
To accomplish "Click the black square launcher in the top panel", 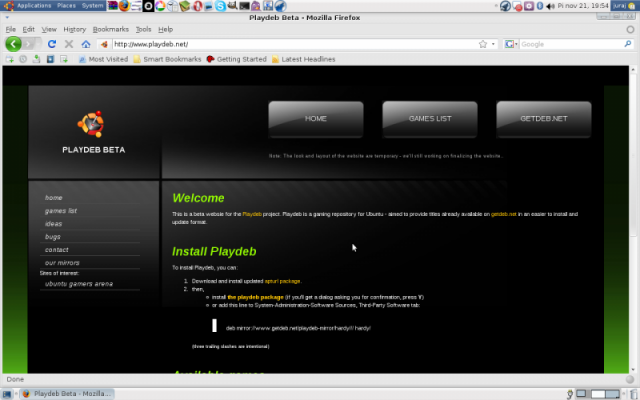I will [148, 6].
